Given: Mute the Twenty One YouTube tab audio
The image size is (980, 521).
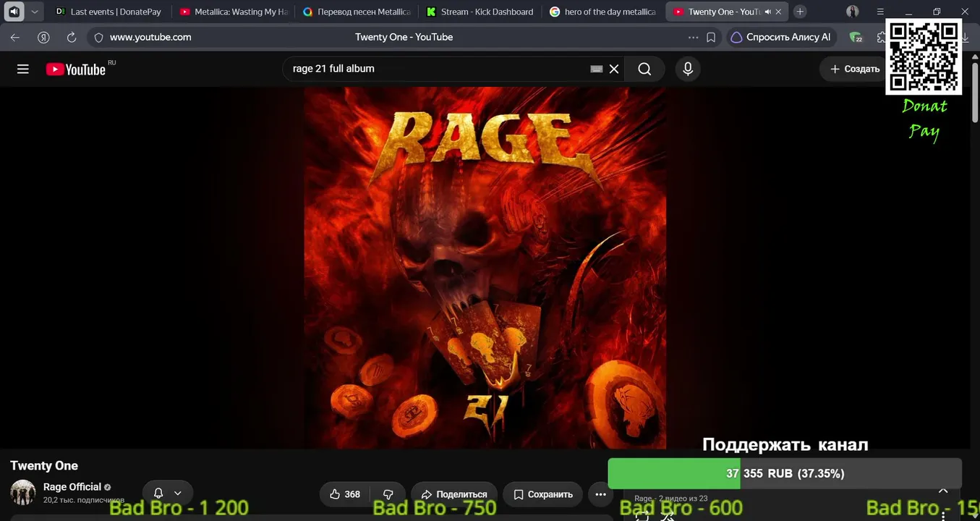Looking at the screenshot, I should [x=768, y=12].
